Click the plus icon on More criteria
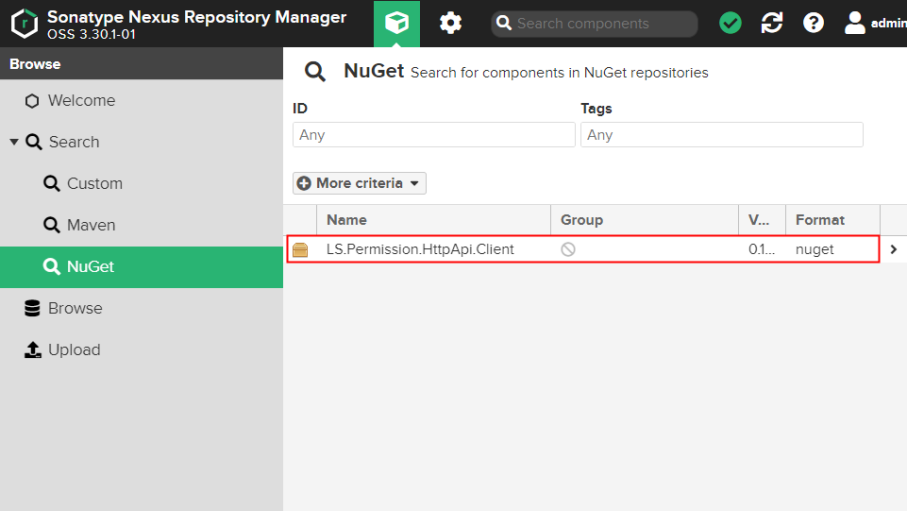The image size is (908, 511). (303, 183)
